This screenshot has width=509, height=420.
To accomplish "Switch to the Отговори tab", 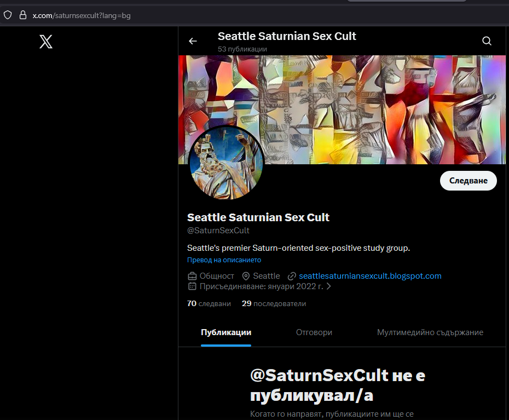I will click(x=314, y=332).
